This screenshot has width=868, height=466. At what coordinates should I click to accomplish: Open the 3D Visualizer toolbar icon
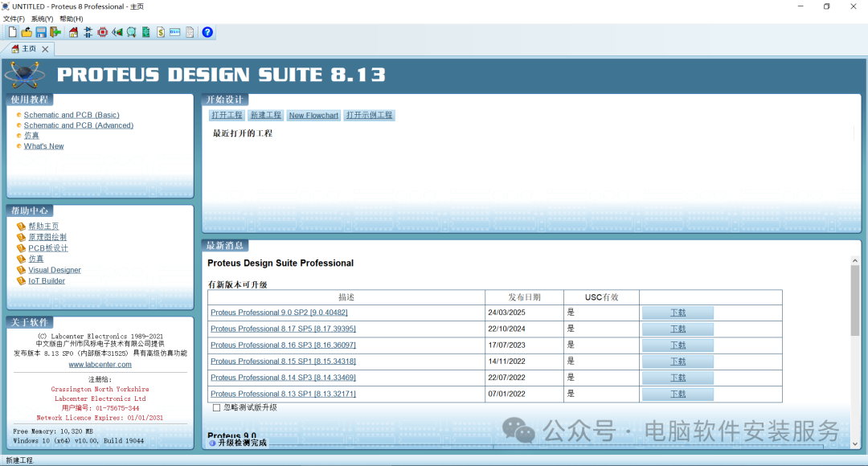(117, 32)
